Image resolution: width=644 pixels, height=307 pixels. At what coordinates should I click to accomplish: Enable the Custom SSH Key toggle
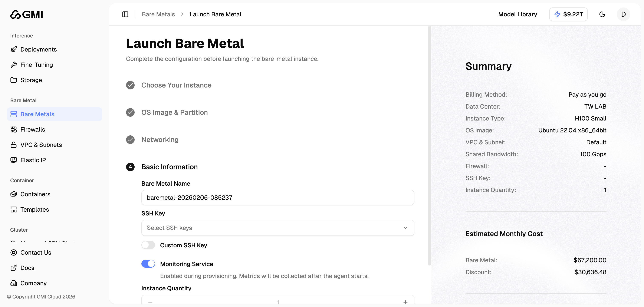click(148, 245)
